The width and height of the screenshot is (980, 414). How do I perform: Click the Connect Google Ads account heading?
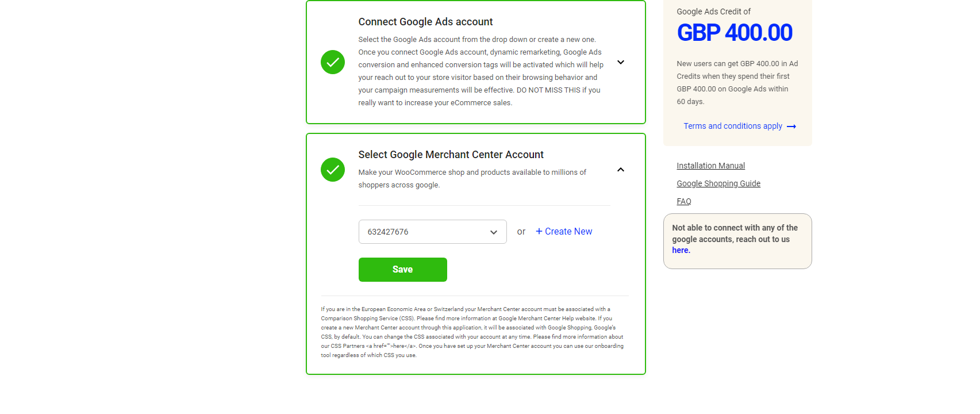pyautogui.click(x=425, y=22)
